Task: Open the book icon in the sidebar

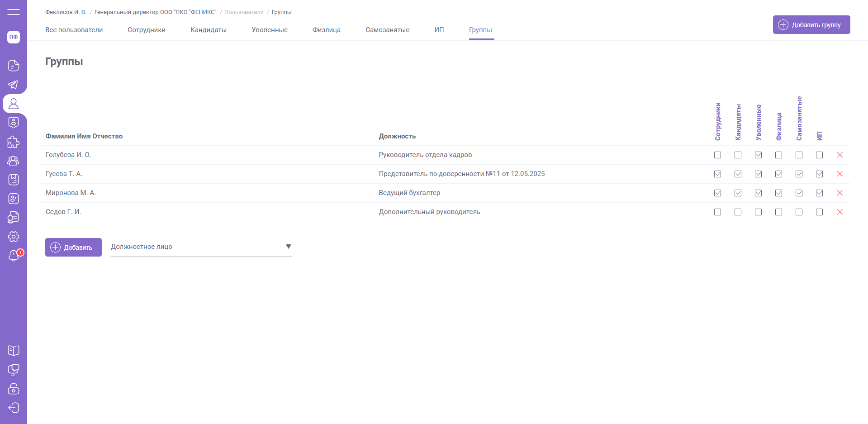Action: [x=14, y=351]
